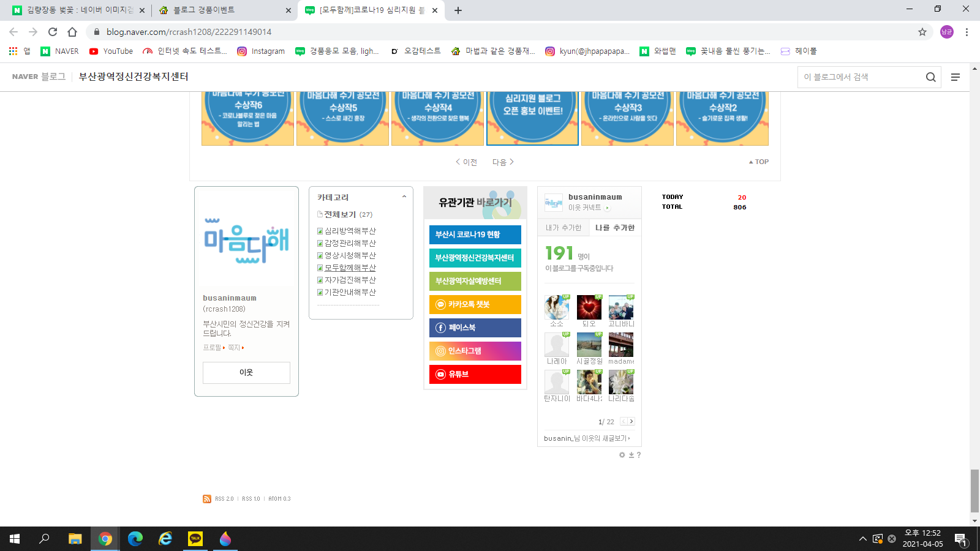The height and width of the screenshot is (551, 980).
Task: Click the red 유튜브 banner button
Action: tap(475, 374)
